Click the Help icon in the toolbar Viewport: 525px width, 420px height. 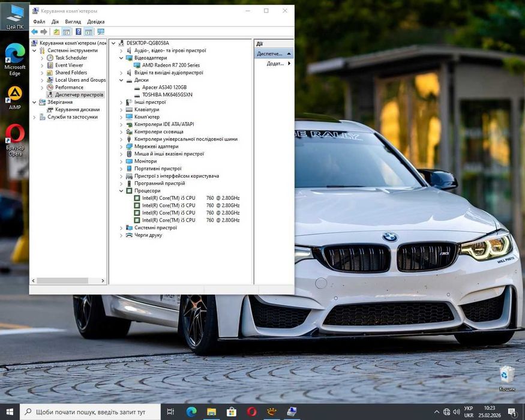coord(77,32)
